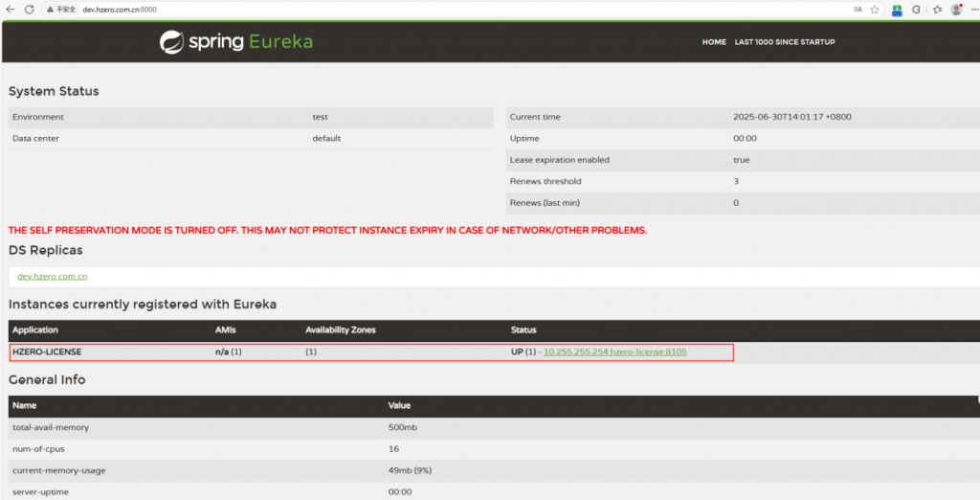The image size is (980, 500).
Task: Go to the HOME navigation item
Action: [714, 42]
